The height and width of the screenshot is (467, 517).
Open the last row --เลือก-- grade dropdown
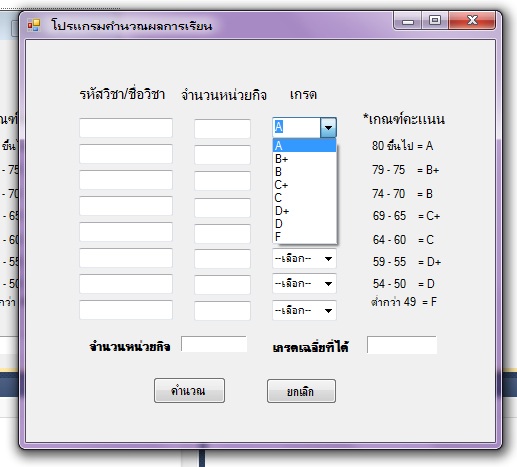coord(304,310)
